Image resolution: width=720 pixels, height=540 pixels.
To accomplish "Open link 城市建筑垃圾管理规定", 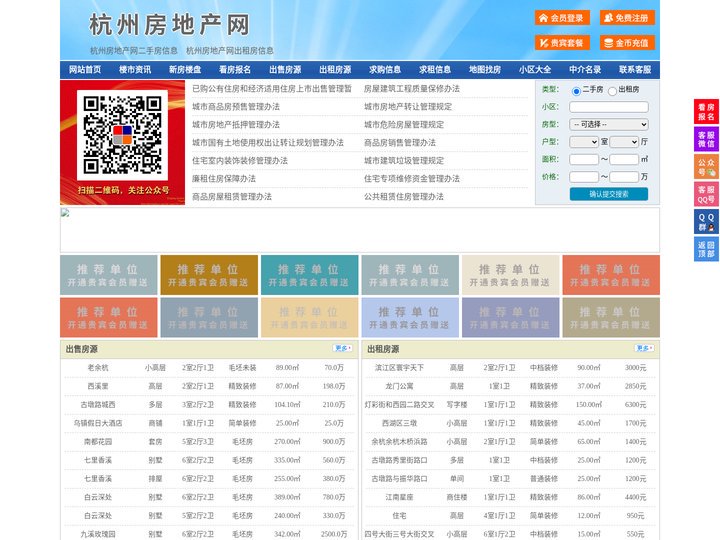I will pyautogui.click(x=404, y=161).
